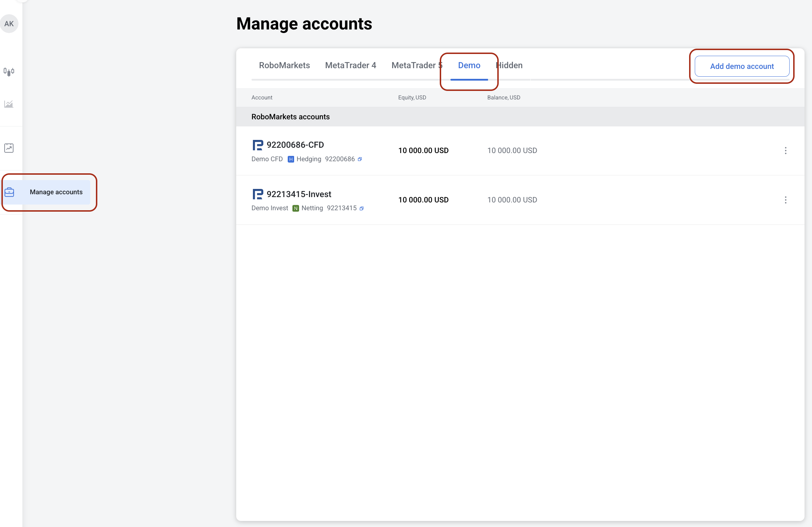The width and height of the screenshot is (812, 527).
Task: Click the Netting mode label
Action: point(312,208)
